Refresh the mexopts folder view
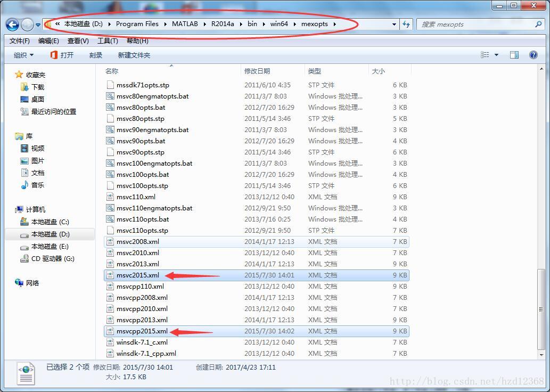Viewport: 550px width, 392px height. 406,24
